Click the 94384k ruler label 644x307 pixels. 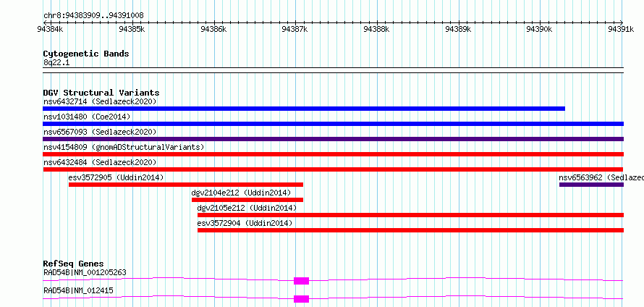click(x=50, y=29)
